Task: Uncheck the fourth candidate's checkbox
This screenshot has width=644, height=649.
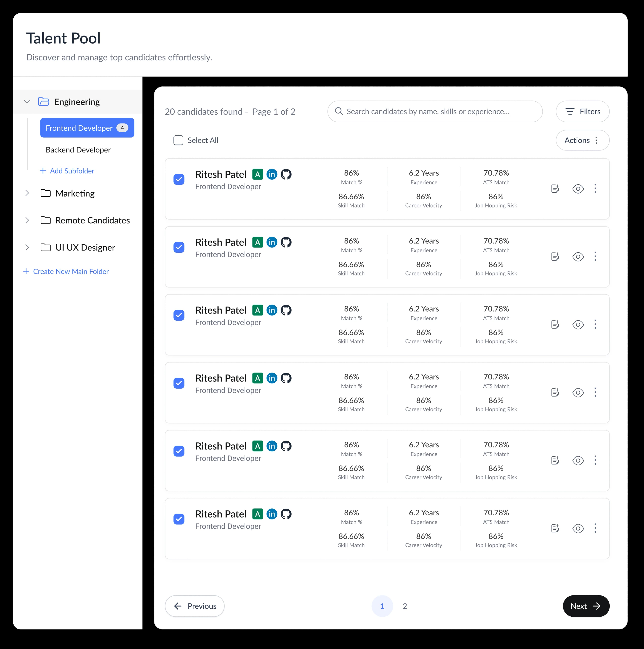Action: [179, 383]
